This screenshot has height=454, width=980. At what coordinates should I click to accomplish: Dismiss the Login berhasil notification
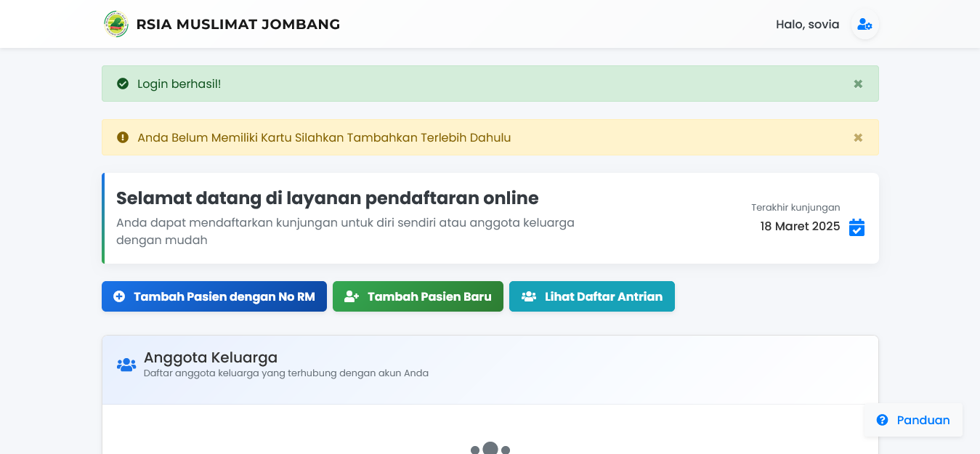click(x=858, y=84)
